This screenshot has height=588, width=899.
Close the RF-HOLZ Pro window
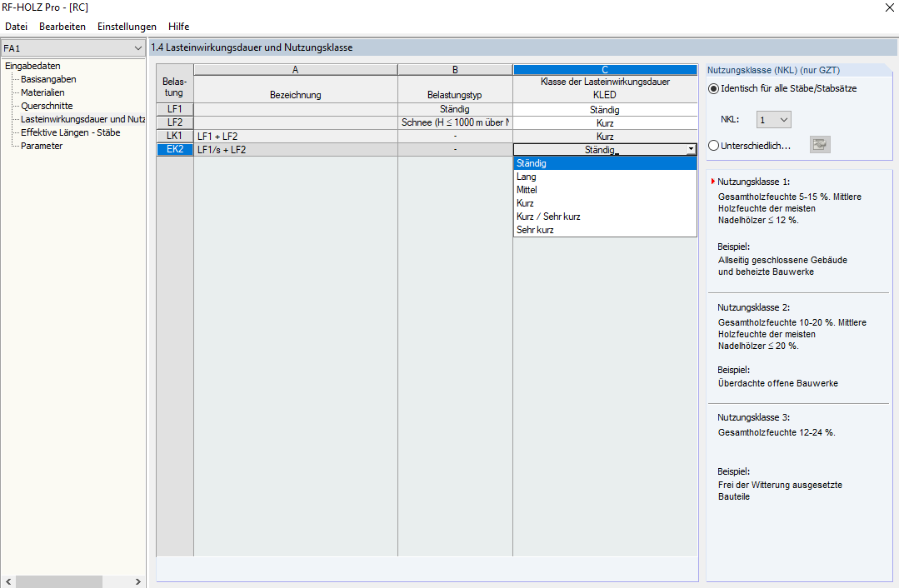[x=889, y=7]
